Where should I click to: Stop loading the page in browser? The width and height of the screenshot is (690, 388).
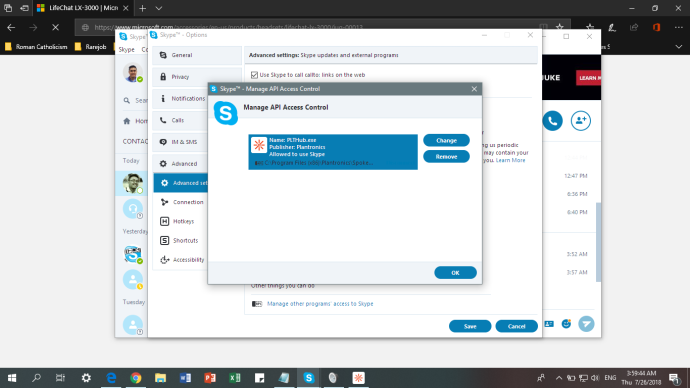tap(55, 27)
